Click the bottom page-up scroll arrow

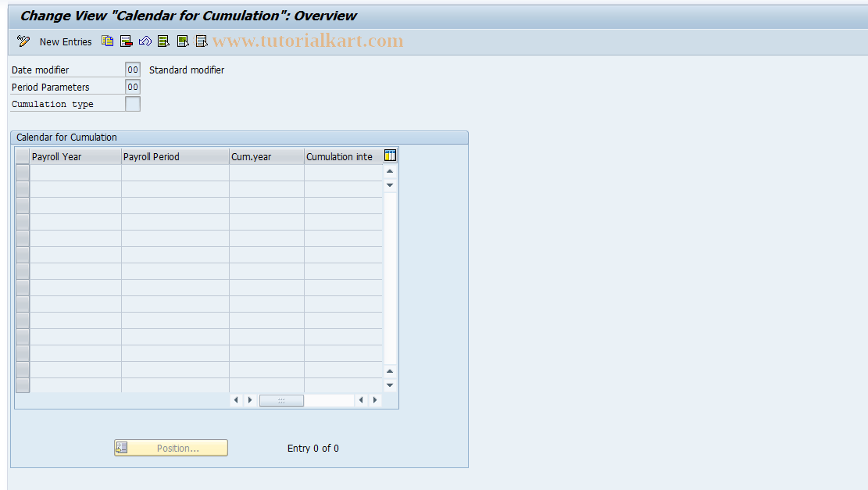point(390,371)
